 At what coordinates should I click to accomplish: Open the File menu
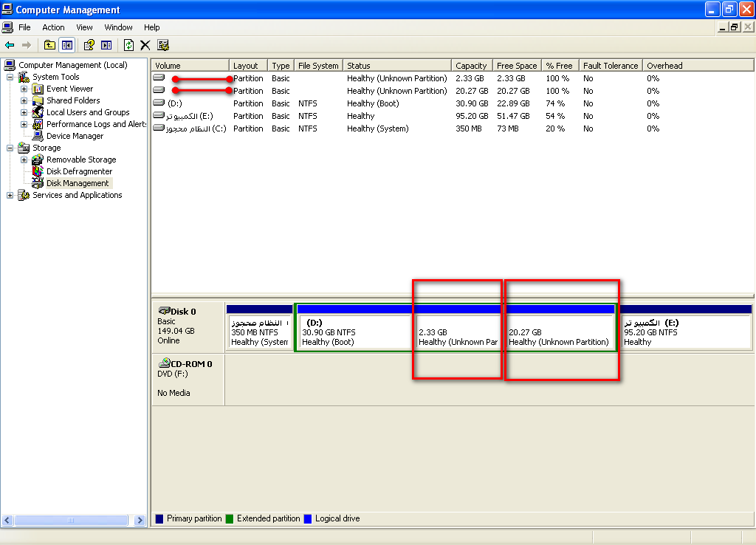pyautogui.click(x=24, y=27)
